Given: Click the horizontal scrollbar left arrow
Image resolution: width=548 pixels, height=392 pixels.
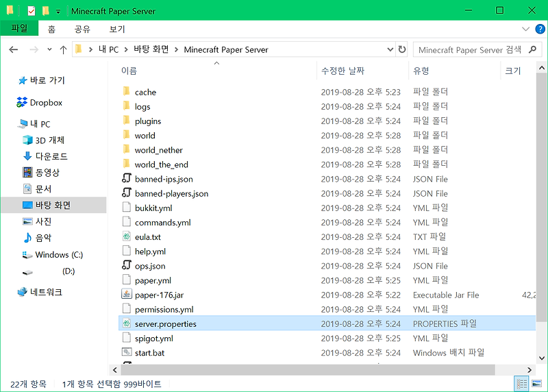Looking at the screenshot, I should [115, 369].
